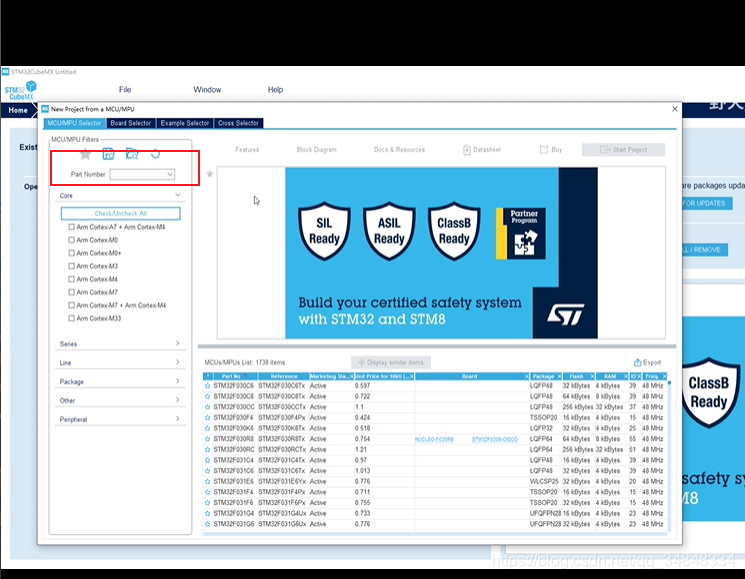Open the Block Diagram view

316,150
